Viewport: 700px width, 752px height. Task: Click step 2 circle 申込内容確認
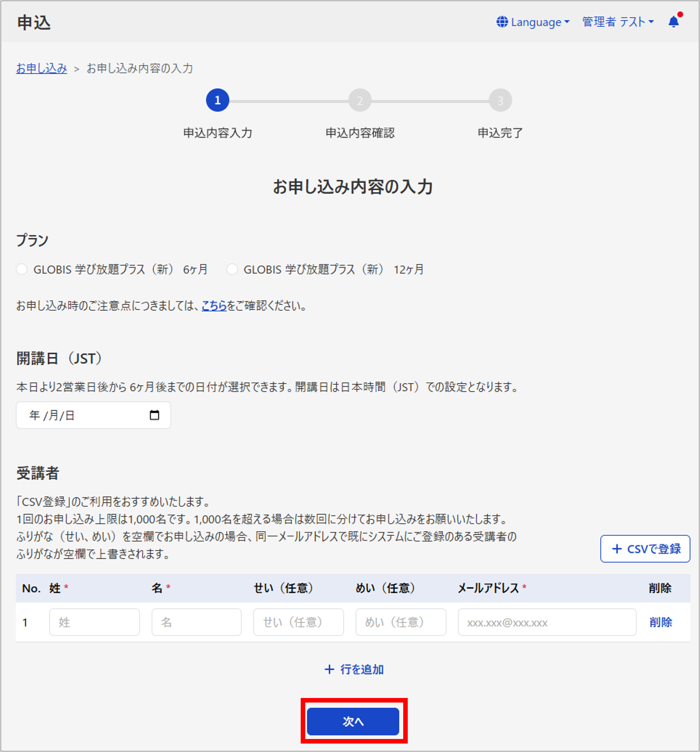point(360,100)
